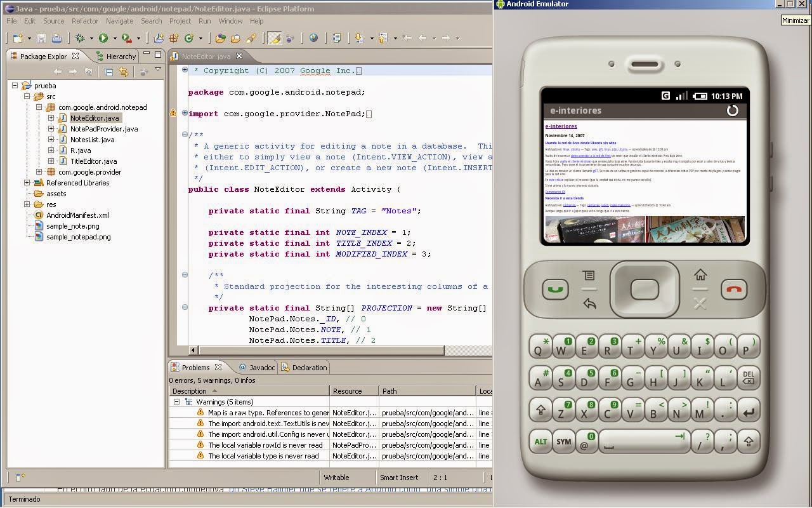Expand Referenced Libraries node
The image size is (812, 508).
tap(27, 183)
